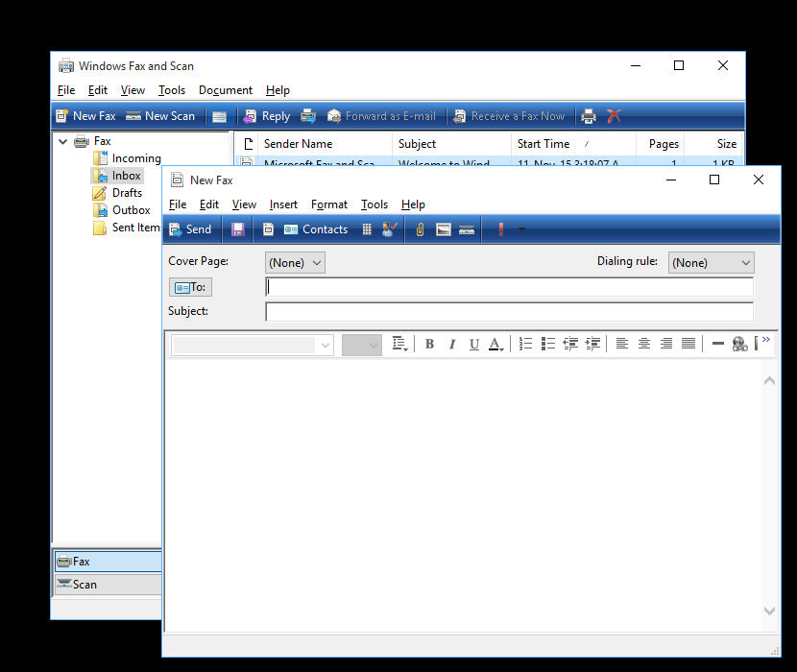Open the Dialing rule dropdown
The image size is (797, 672).
(x=711, y=262)
